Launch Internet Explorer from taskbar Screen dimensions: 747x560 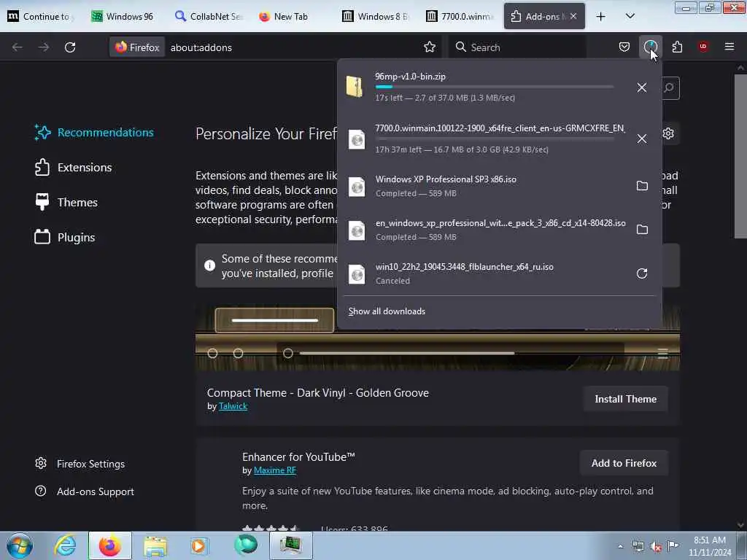pyautogui.click(x=65, y=545)
